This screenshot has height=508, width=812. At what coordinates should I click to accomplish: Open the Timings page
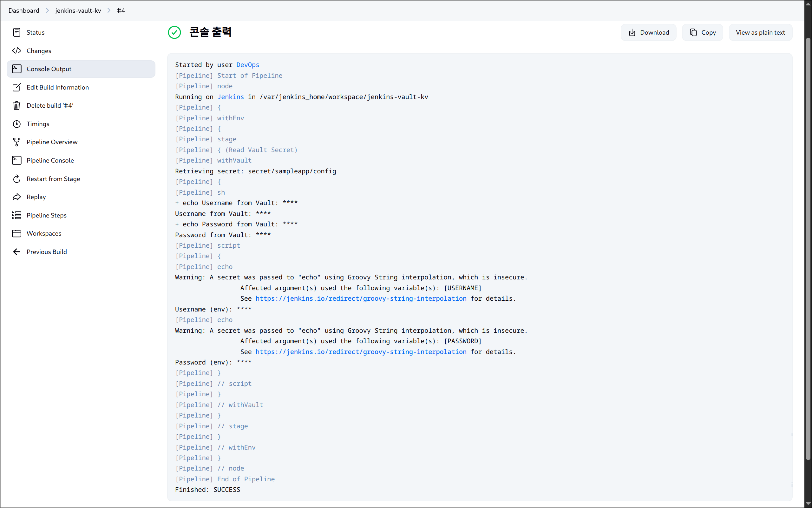pos(81,124)
